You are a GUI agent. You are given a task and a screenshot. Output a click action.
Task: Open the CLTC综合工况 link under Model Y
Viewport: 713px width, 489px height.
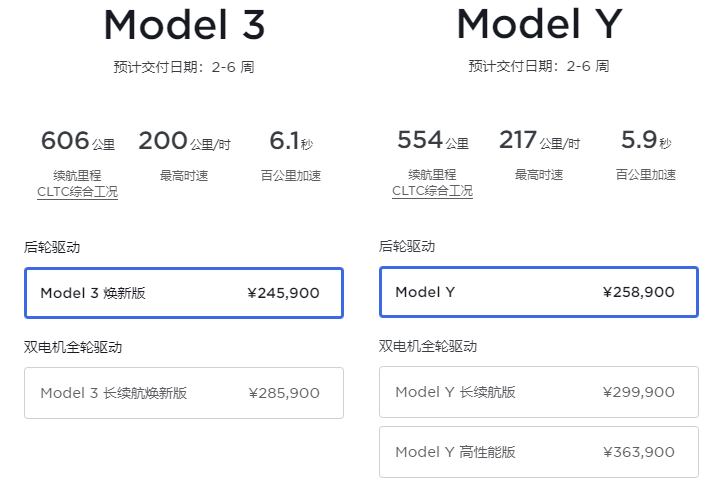(433, 191)
